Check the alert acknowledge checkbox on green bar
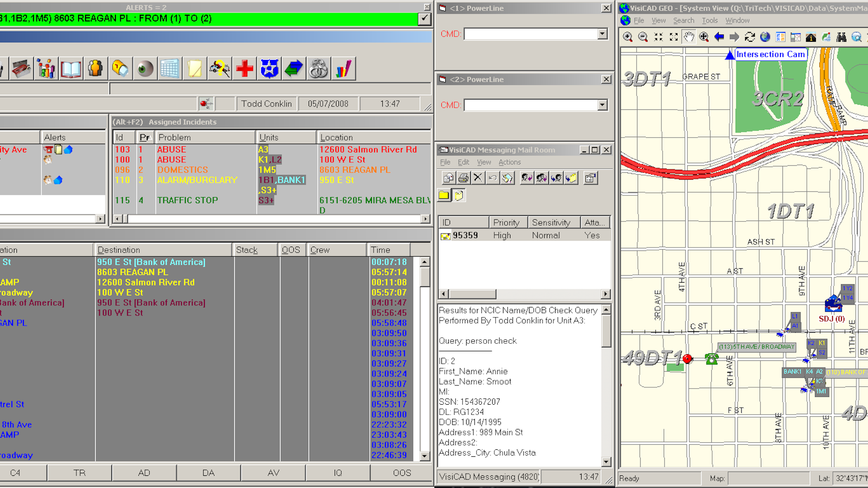This screenshot has width=868, height=488. point(424,19)
